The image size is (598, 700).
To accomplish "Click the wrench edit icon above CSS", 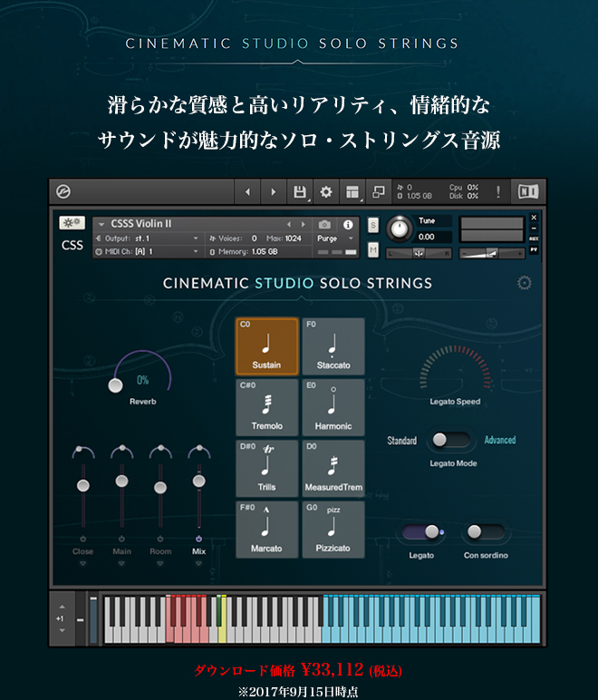I will [x=72, y=223].
